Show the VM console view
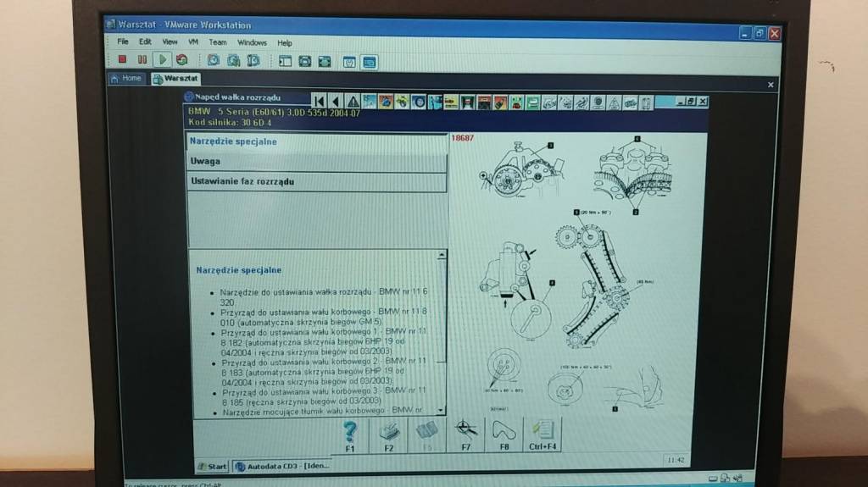868x487 pixels. (370, 62)
